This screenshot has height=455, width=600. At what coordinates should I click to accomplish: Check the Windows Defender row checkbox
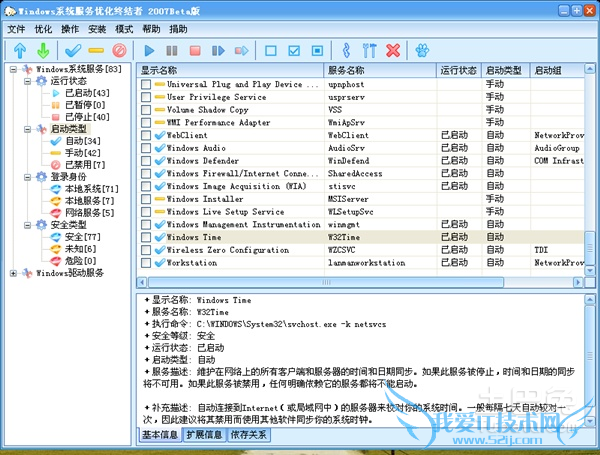pos(146,161)
